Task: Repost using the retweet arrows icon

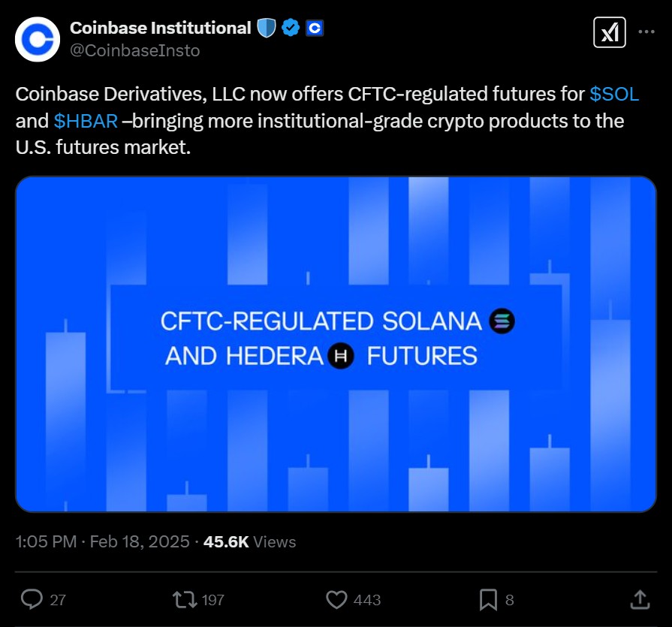Action: [183, 599]
